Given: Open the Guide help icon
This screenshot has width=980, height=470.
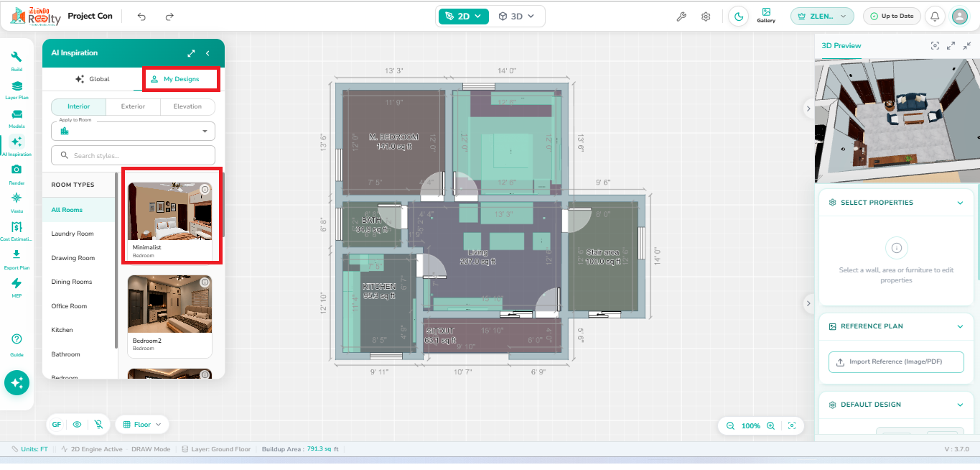Looking at the screenshot, I should point(17,344).
